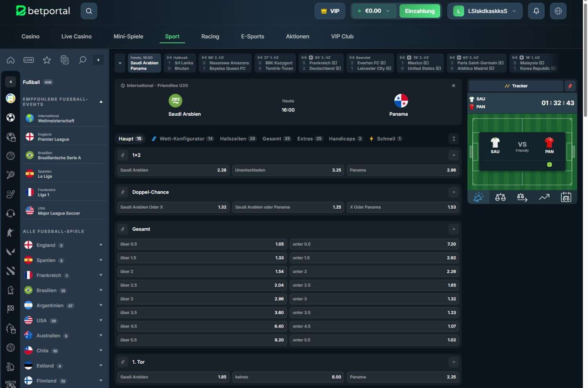
Task: Pin the 1. Tor market
Action: coord(123,362)
